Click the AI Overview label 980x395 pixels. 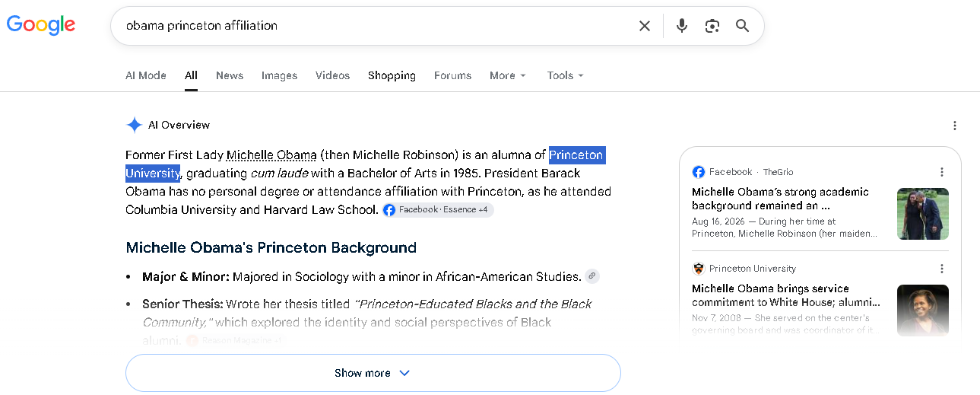179,125
